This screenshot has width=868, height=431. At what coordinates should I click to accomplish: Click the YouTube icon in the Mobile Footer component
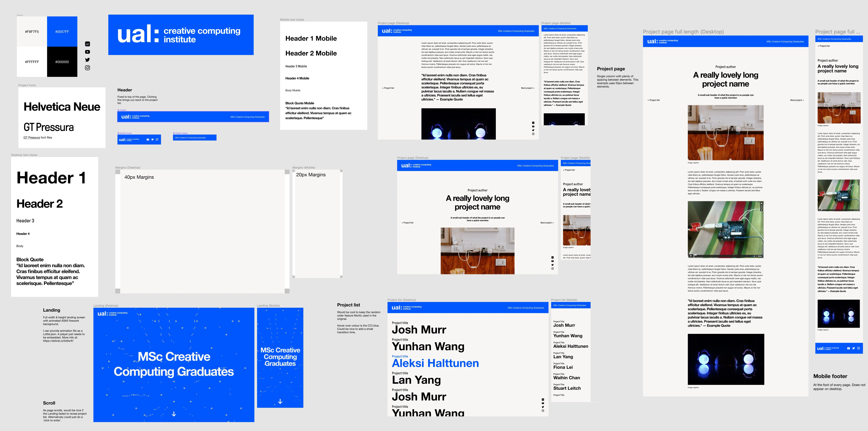click(x=148, y=139)
